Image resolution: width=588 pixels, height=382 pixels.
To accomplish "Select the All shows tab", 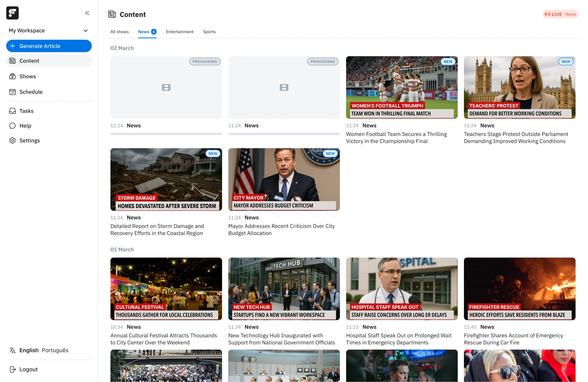I will (x=119, y=32).
